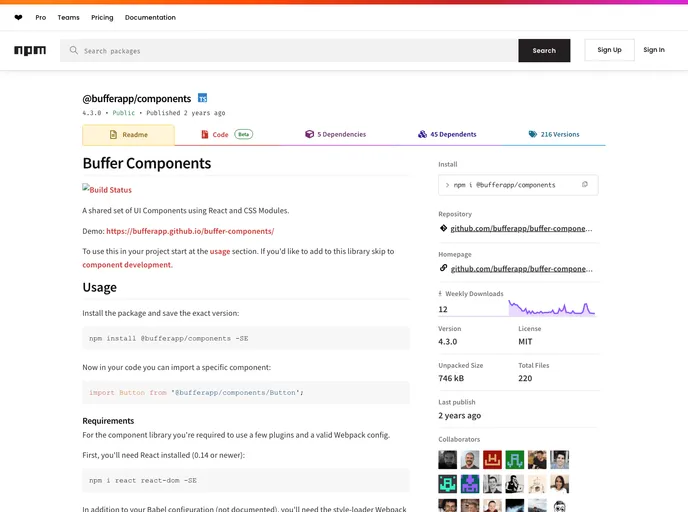Image resolution: width=688 pixels, height=512 pixels.
Task: Click the @bufferapp/components package title
Action: [137, 99]
